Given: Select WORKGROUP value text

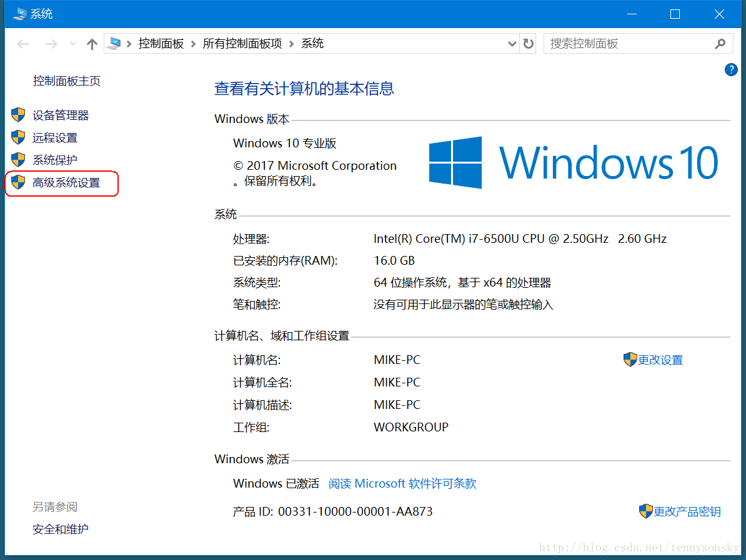Looking at the screenshot, I should pyautogui.click(x=411, y=427).
